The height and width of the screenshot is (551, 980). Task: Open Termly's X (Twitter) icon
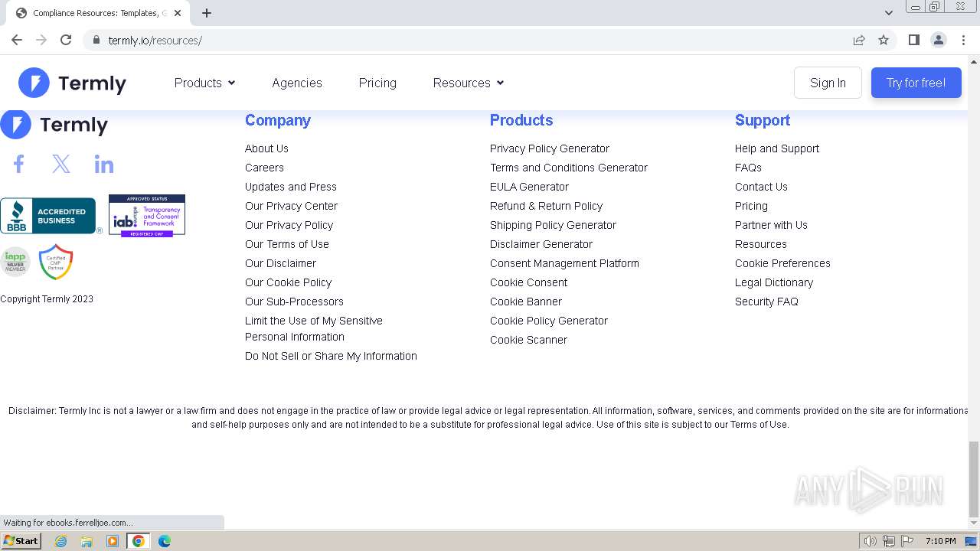61,164
